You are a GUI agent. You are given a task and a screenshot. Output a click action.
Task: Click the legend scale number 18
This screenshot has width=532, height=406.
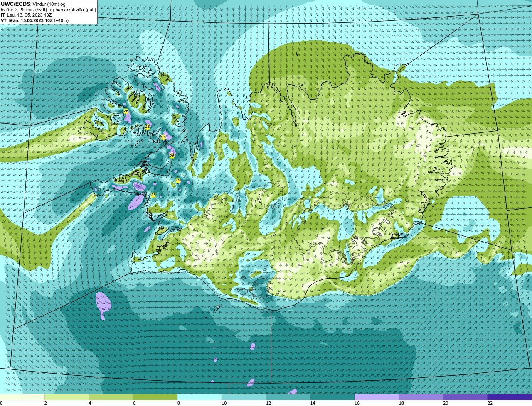pos(401,403)
